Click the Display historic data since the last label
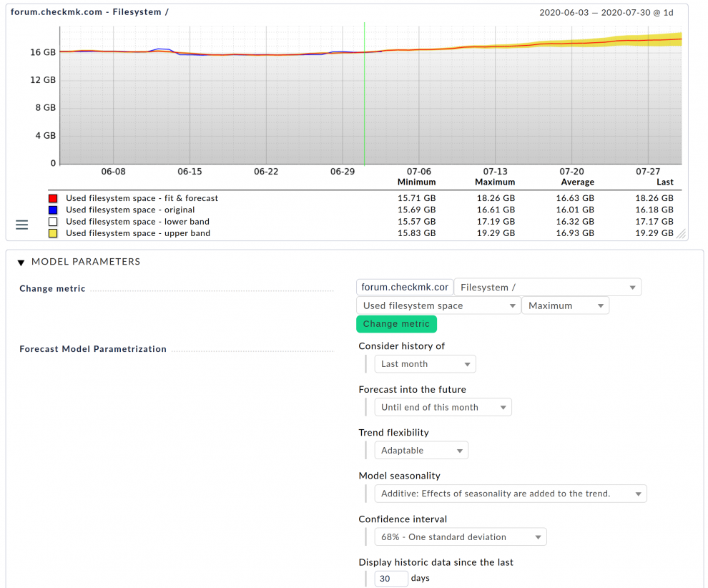The height and width of the screenshot is (588, 708). pos(436,562)
